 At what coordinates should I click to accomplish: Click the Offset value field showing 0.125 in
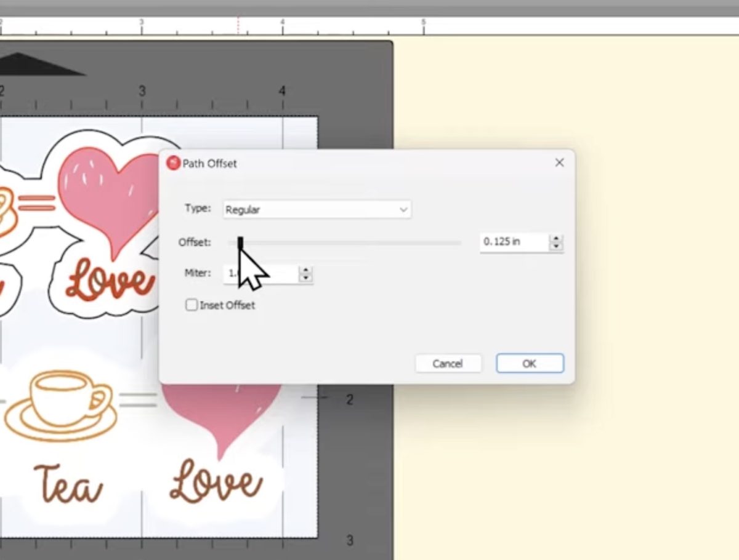[514, 242]
